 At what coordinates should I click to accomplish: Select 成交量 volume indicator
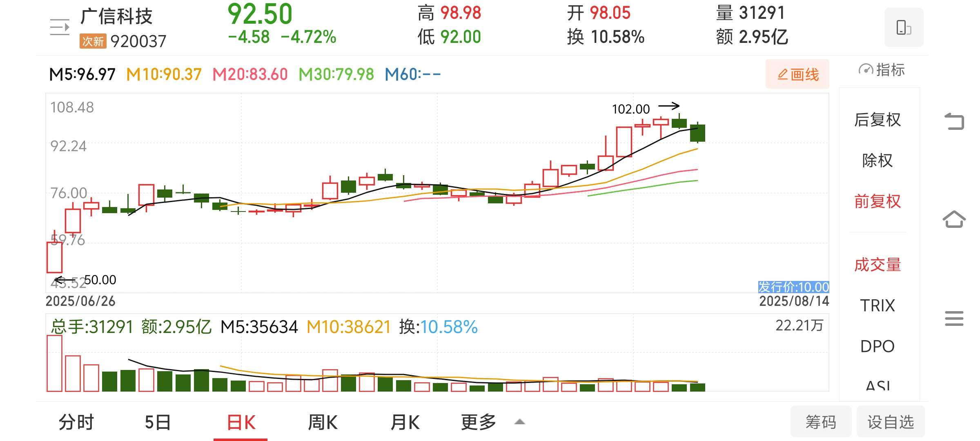point(878,265)
